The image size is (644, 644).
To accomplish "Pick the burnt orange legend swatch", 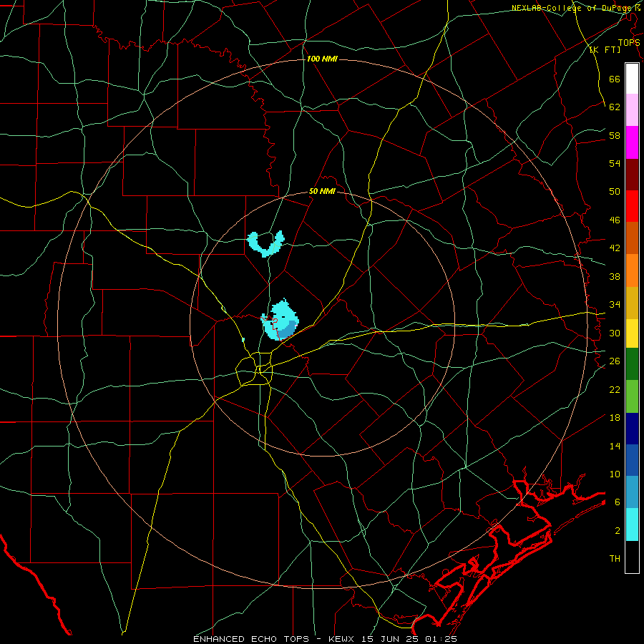I will [632, 238].
